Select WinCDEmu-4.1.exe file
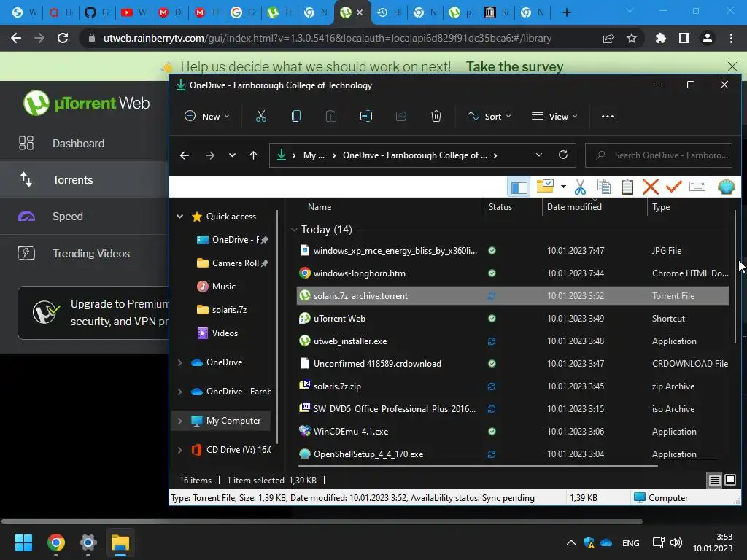Screen dimensions: 747x560 pyautogui.click(x=513, y=432)
